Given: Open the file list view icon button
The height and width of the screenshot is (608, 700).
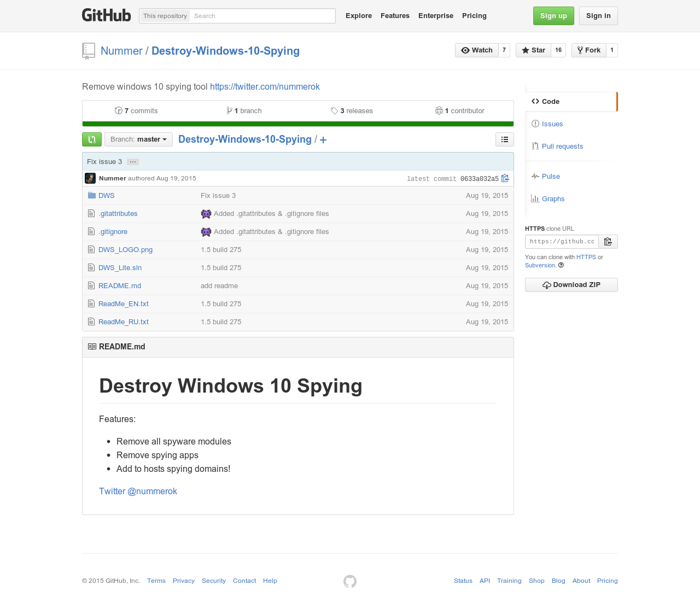Looking at the screenshot, I should 505,139.
